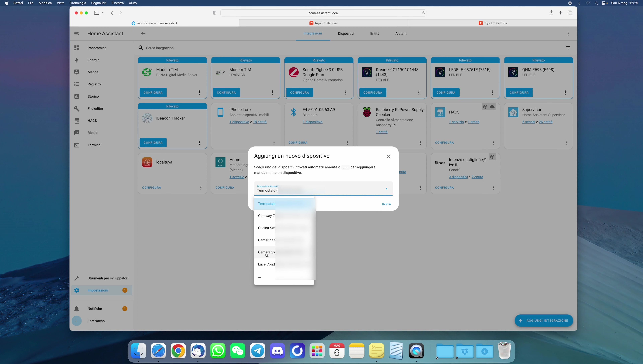
Task: Select the ... manual option in dropdown
Action: coord(284,277)
